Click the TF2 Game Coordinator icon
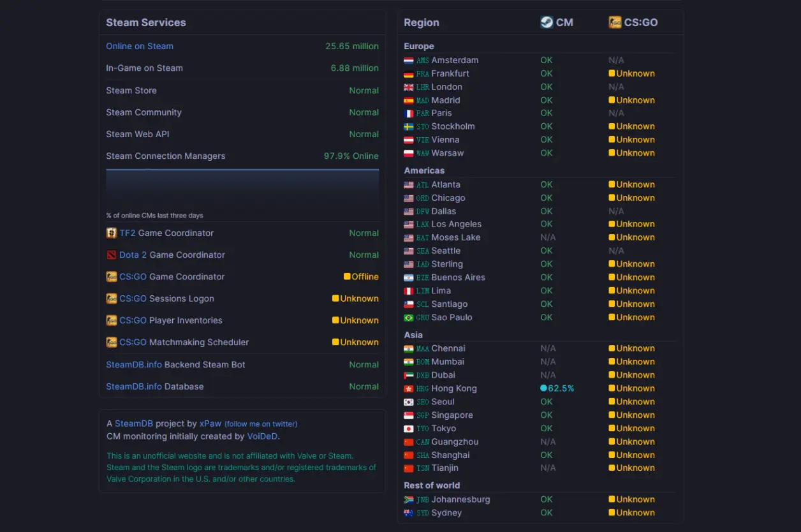The height and width of the screenshot is (532, 801). pos(112,233)
